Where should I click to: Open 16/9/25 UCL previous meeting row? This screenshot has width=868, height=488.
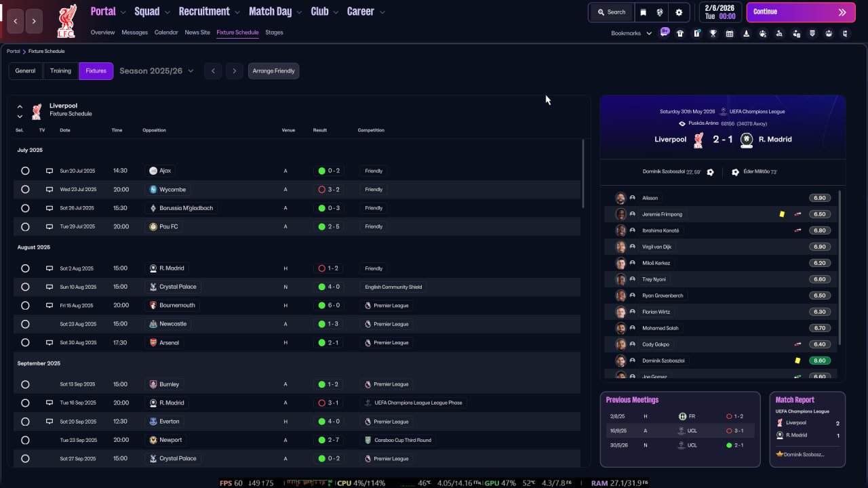pyautogui.click(x=679, y=430)
